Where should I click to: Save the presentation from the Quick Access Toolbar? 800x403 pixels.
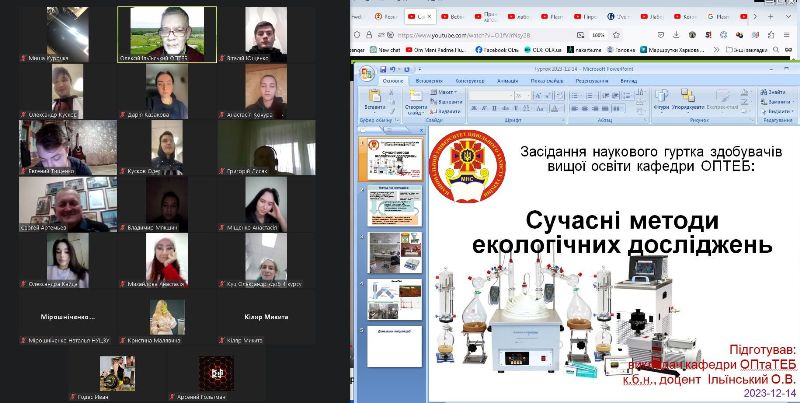[x=382, y=68]
